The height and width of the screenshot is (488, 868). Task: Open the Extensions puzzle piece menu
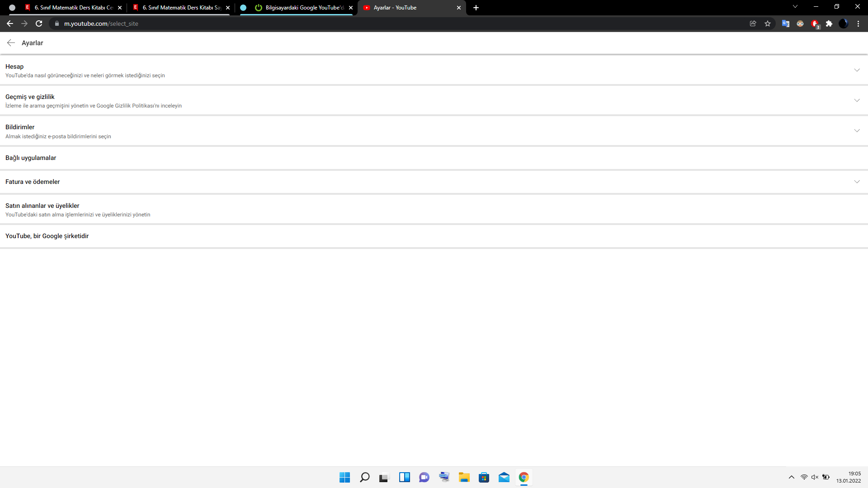click(829, 23)
